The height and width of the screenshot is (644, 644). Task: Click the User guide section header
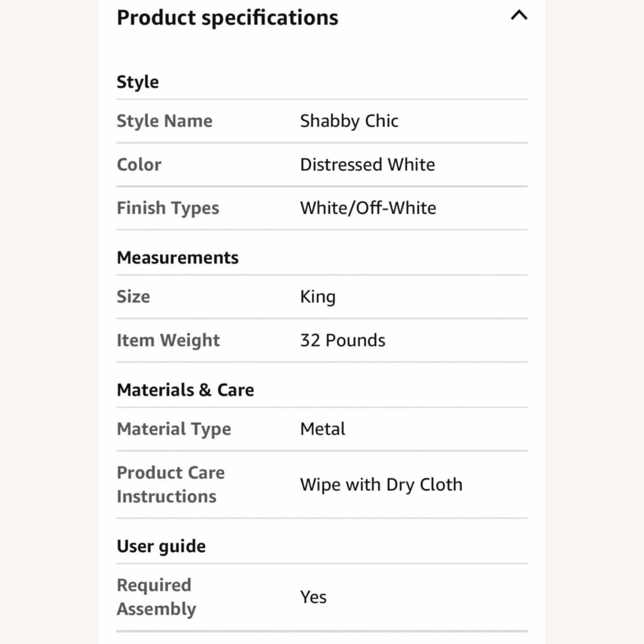(x=161, y=546)
